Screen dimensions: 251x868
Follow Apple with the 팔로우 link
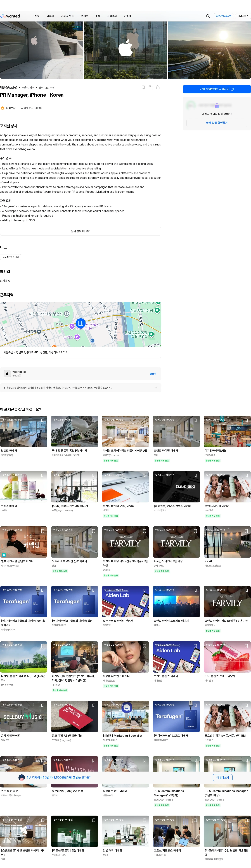tap(153, 374)
